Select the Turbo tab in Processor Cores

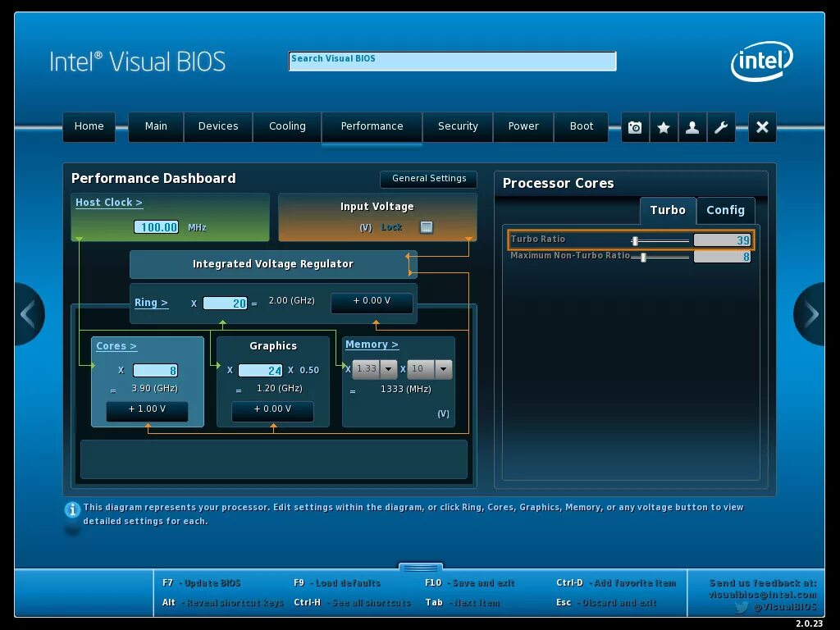pos(668,210)
